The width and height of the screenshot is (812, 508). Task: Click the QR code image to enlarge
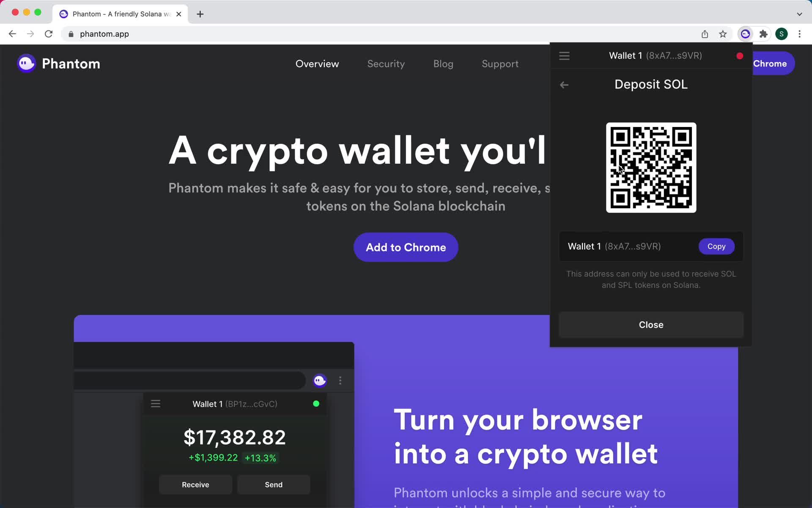(x=650, y=167)
